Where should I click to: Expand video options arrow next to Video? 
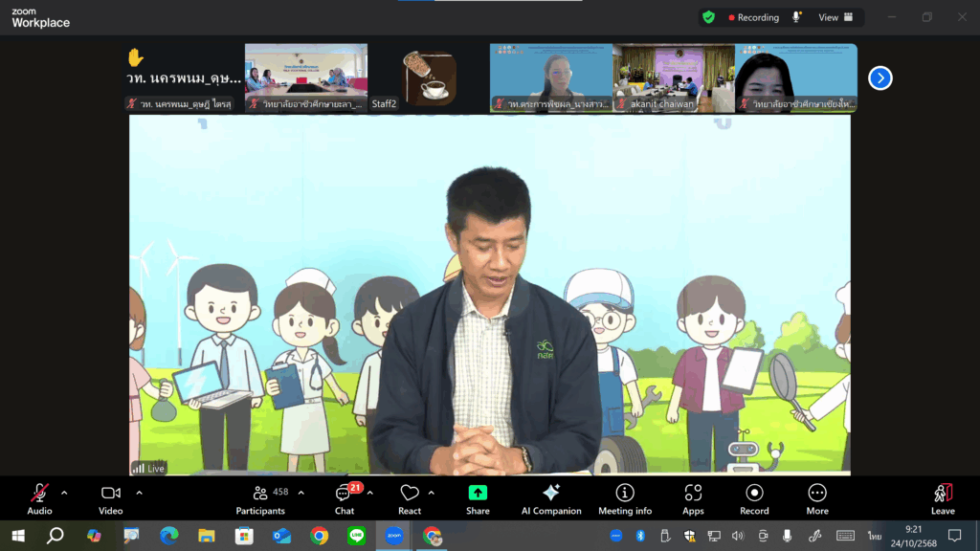tap(139, 493)
